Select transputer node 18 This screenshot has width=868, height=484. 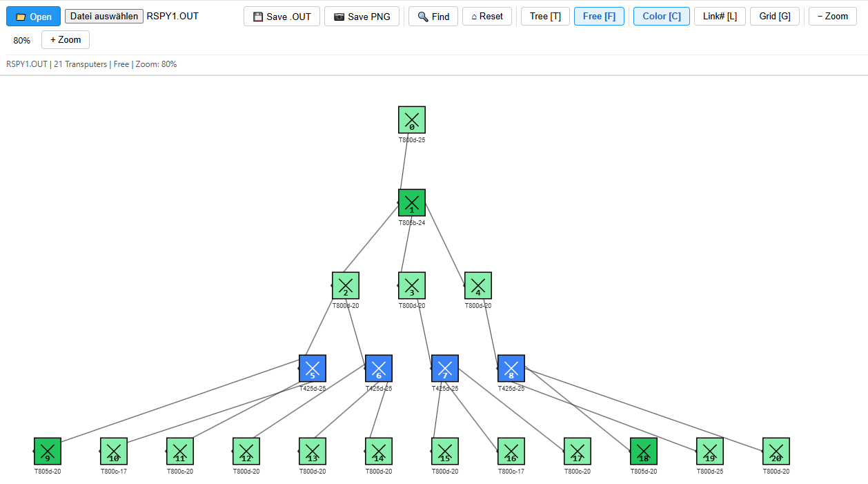(644, 451)
